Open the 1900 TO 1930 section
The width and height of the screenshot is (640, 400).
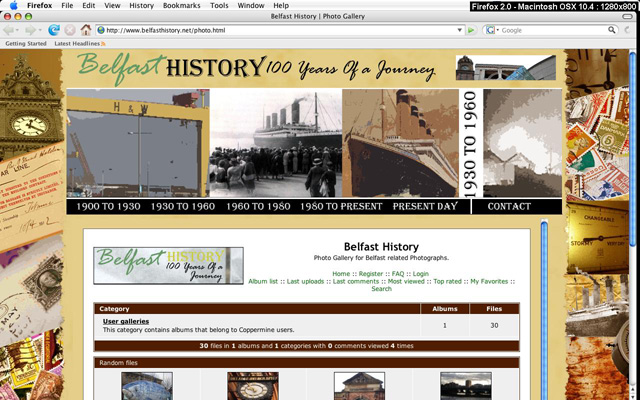[x=109, y=207]
